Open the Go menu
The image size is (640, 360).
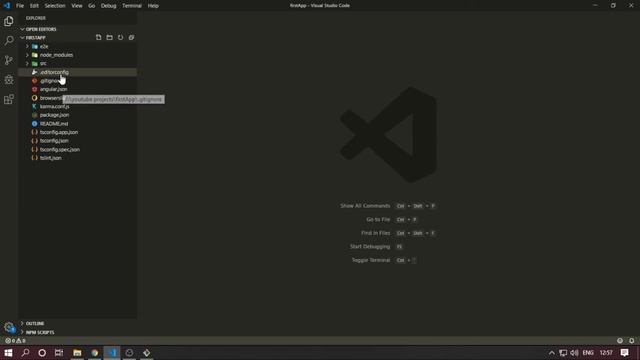click(91, 6)
